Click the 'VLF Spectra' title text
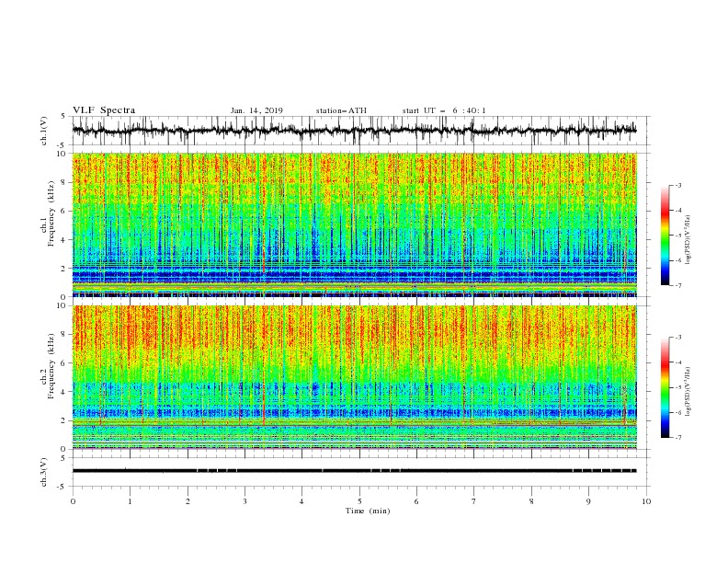This screenshot has height=563, width=728. click(104, 110)
